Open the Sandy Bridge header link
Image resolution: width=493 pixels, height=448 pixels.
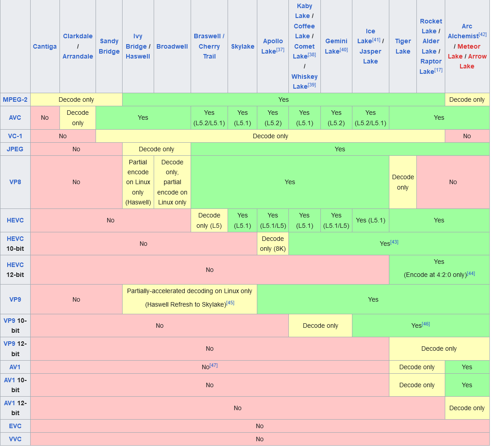109,46
